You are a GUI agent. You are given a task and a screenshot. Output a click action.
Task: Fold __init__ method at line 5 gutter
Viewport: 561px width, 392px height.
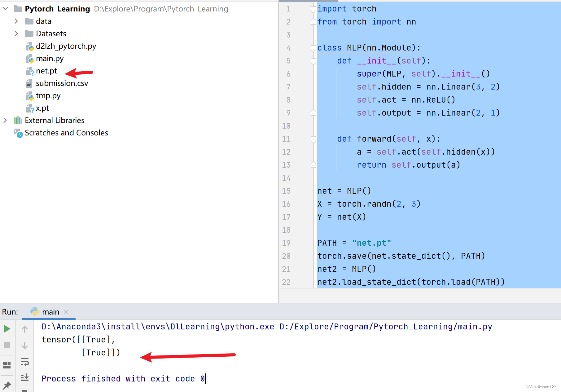(x=313, y=61)
